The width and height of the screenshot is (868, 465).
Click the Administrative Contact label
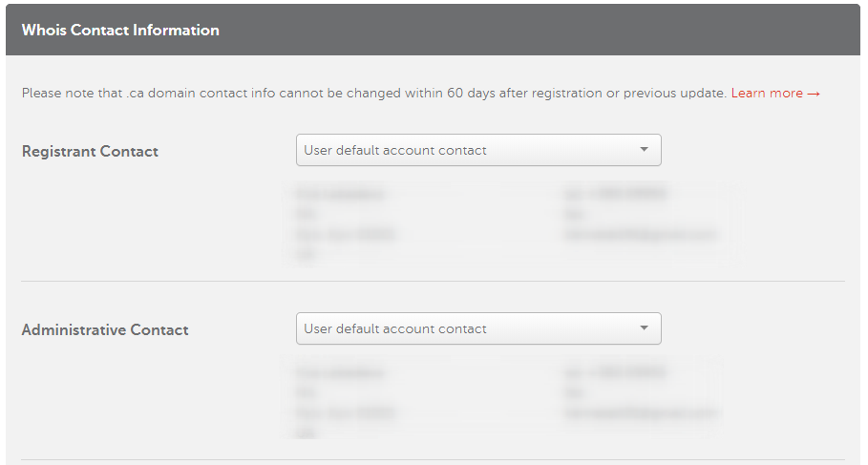click(105, 330)
